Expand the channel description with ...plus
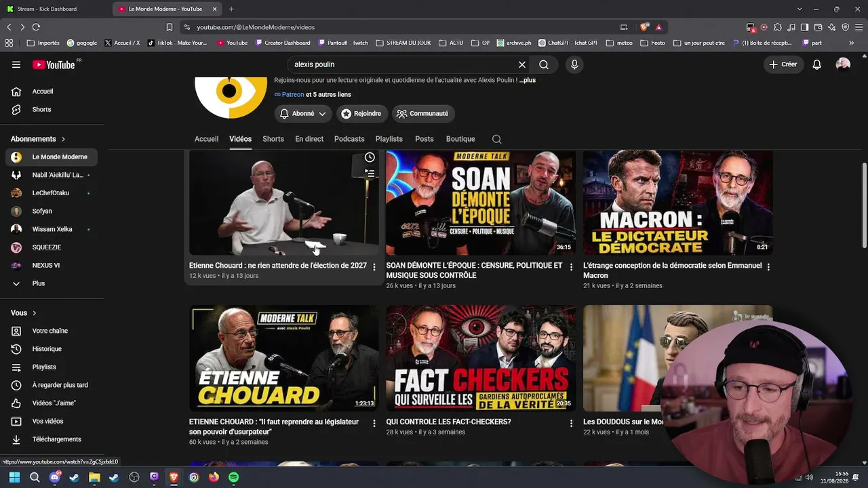The width and height of the screenshot is (868, 488). pyautogui.click(x=528, y=80)
